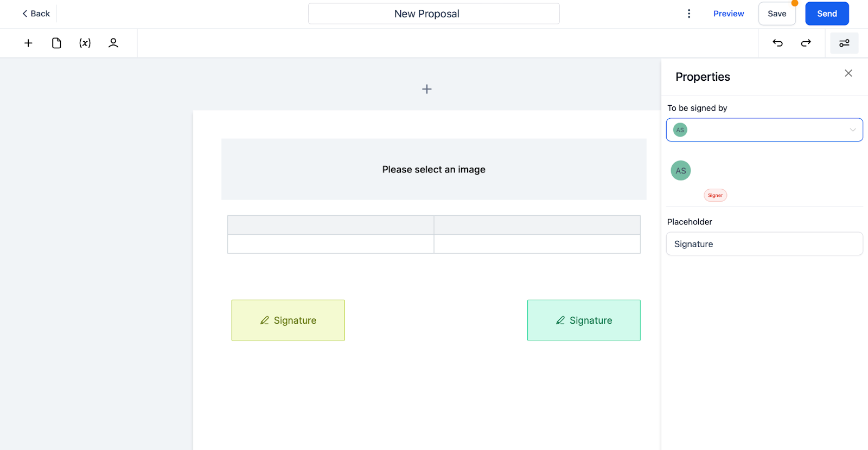868x450 pixels.
Task: Select the AS signer option in list
Action: [x=681, y=170]
